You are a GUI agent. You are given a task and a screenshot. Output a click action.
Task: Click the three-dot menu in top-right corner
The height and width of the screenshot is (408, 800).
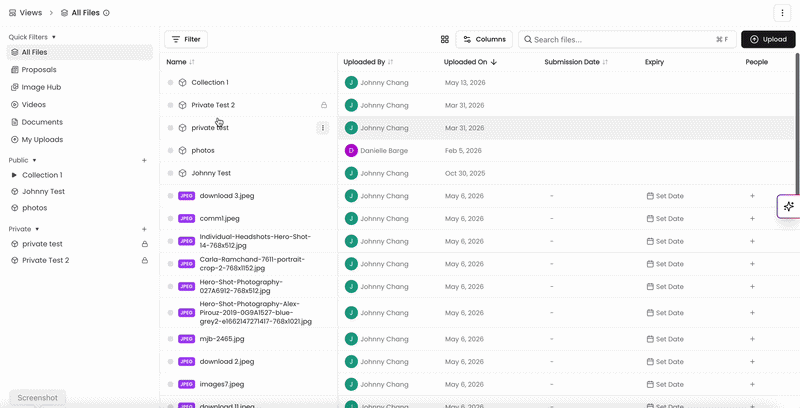782,13
